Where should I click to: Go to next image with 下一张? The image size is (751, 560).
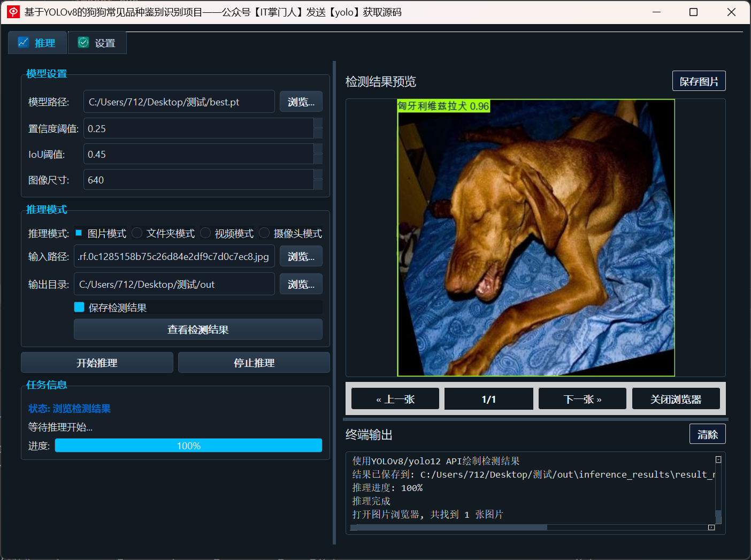[583, 399]
